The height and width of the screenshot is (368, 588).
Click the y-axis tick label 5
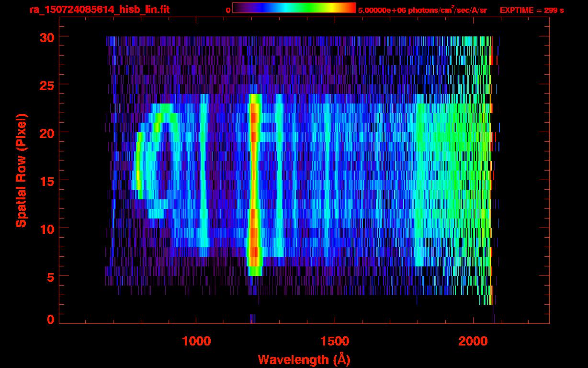(x=49, y=276)
